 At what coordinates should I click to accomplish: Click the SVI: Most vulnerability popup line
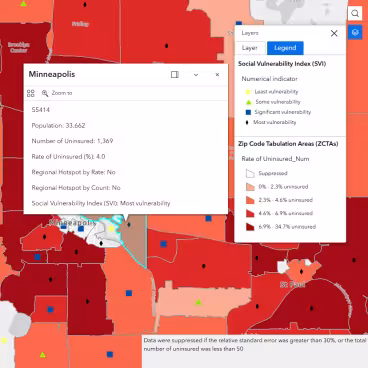pos(101,203)
